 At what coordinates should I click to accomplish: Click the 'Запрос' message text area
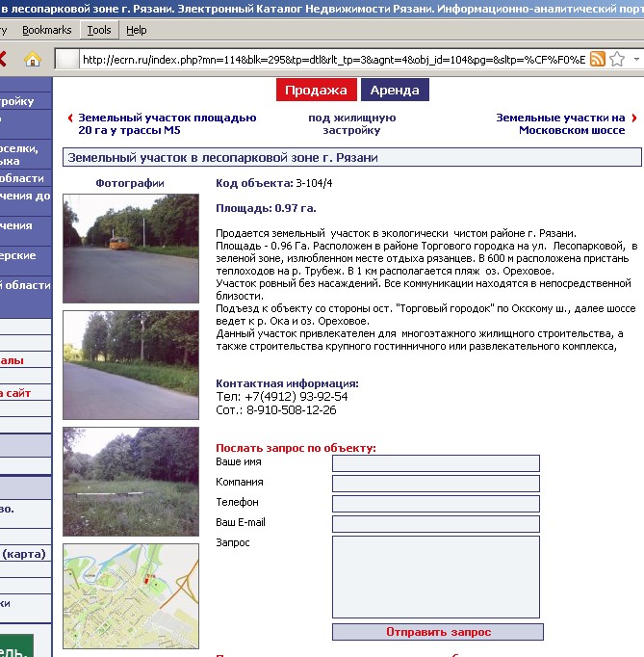(435, 577)
